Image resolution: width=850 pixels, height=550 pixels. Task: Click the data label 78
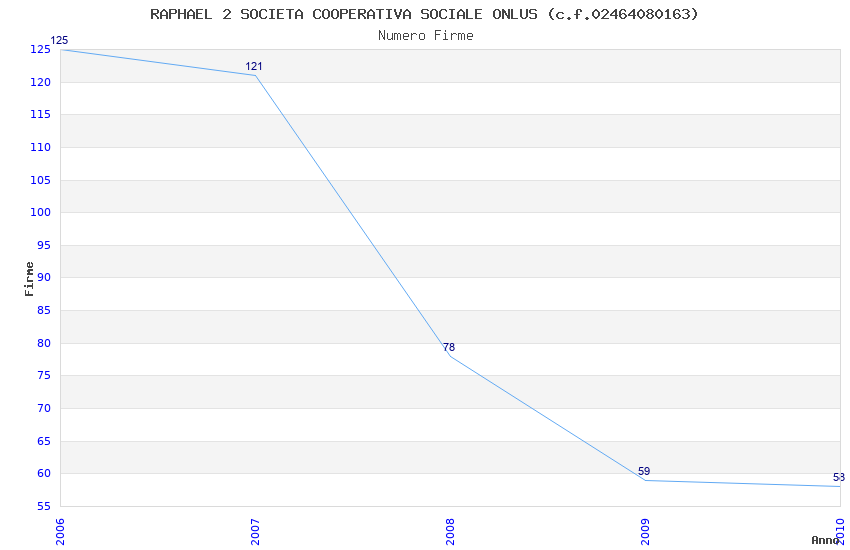tap(449, 347)
